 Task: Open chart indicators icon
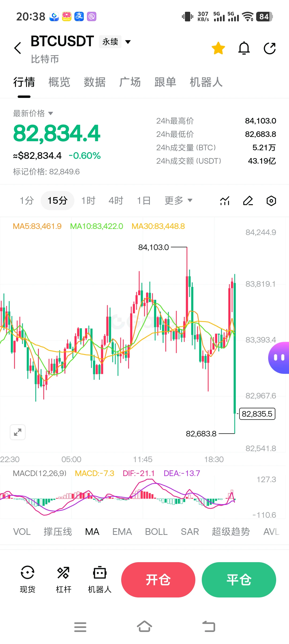(x=225, y=201)
